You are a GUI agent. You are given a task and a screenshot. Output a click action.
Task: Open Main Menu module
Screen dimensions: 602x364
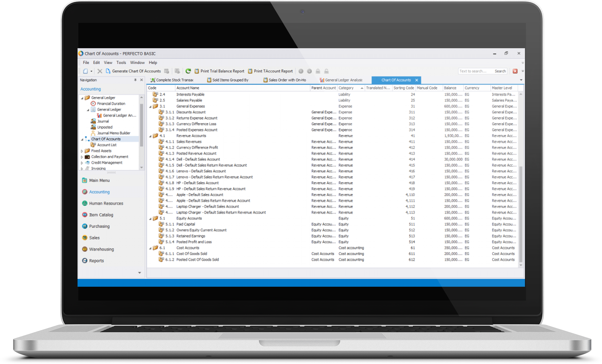99,180
